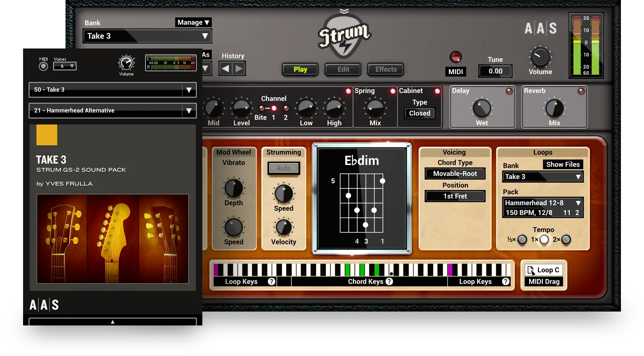Screen dimensions: 644x356
Task: Open the Manage menu button
Action: click(x=193, y=22)
